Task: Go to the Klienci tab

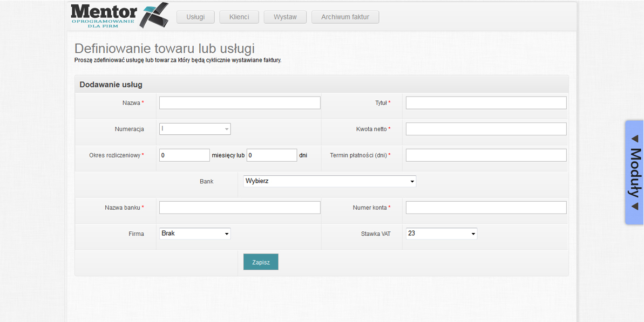Action: pyautogui.click(x=239, y=17)
